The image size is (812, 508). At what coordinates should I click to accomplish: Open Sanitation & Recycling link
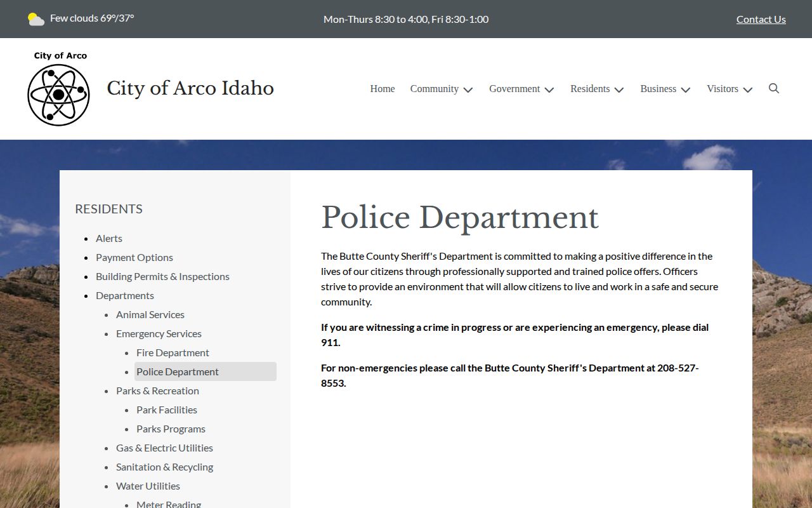pyautogui.click(x=164, y=467)
